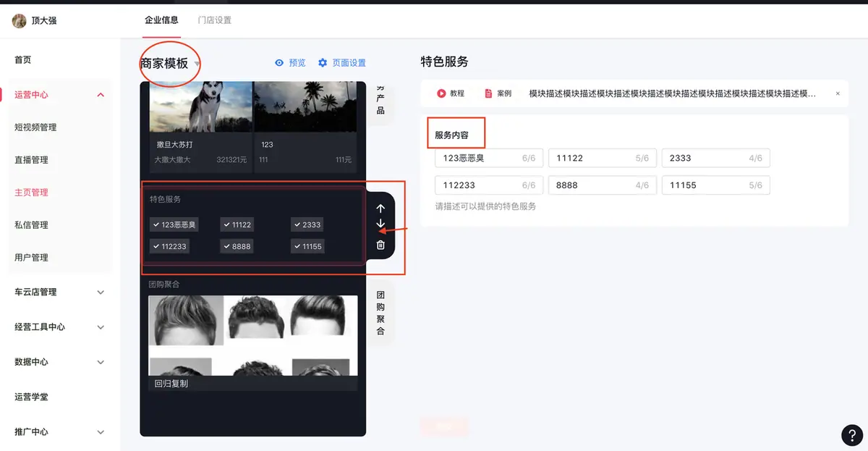Open the 123 palm trees product thumbnail
Screen dimensions: 868x451
click(x=305, y=106)
